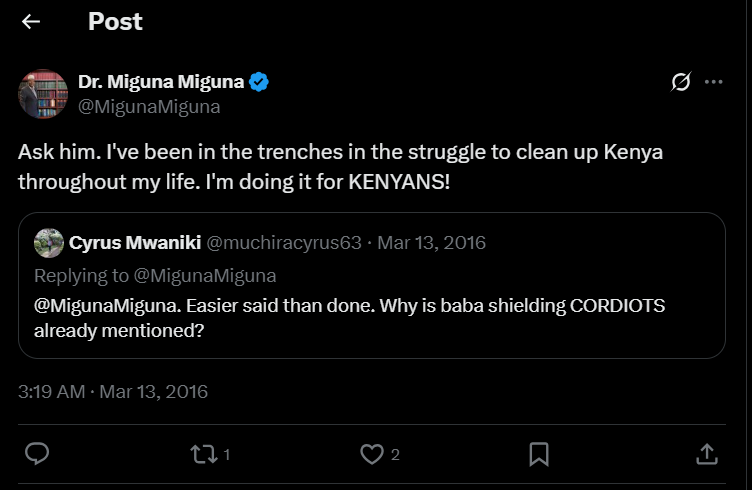The height and width of the screenshot is (490, 752).
Task: Bookmark this post
Action: point(539,454)
